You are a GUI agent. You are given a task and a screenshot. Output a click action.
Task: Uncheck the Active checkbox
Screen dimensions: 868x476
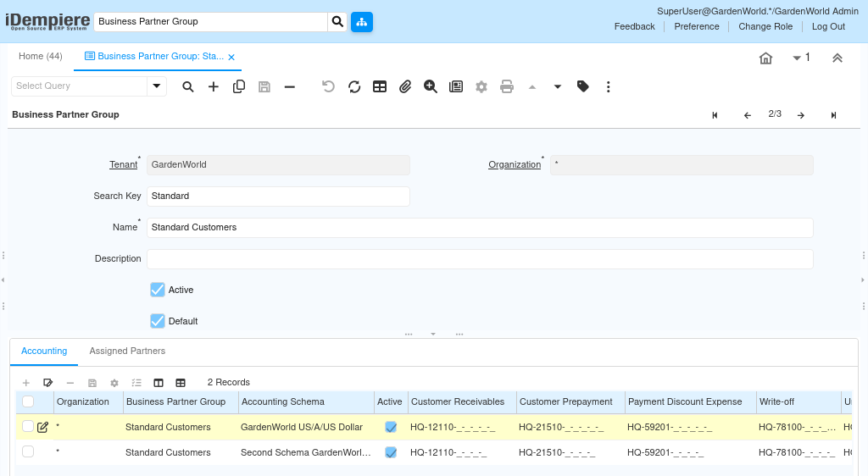(158, 290)
